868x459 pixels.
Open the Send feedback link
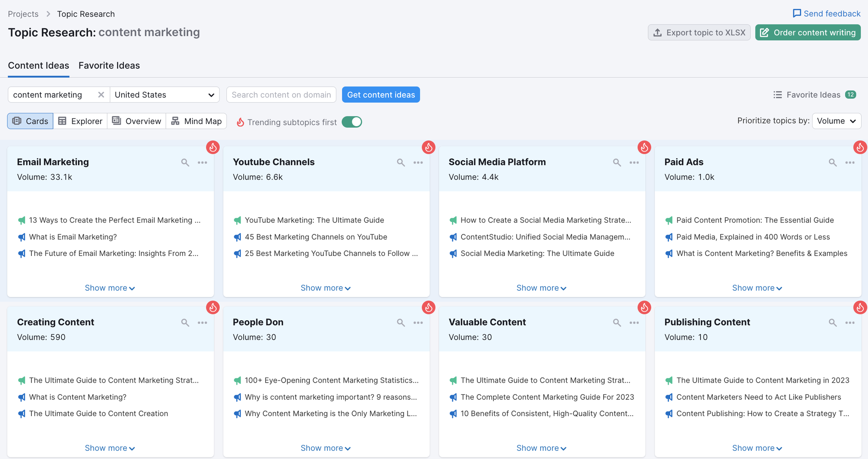[x=826, y=13]
